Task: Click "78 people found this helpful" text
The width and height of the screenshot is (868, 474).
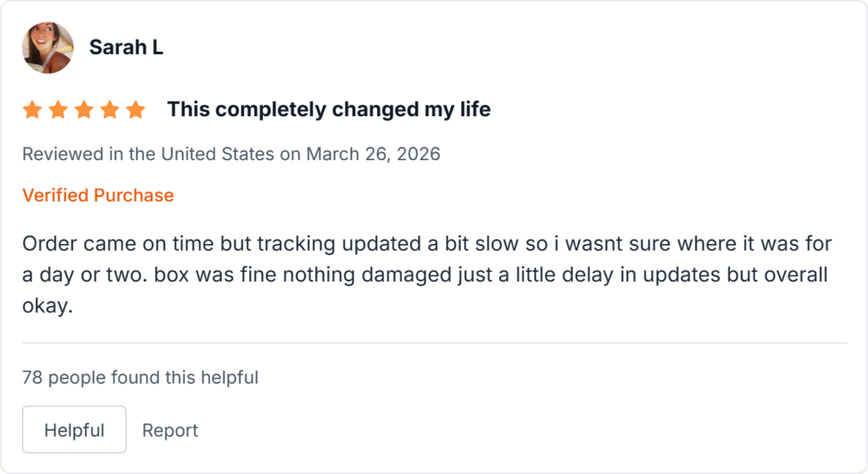Action: coord(140,377)
